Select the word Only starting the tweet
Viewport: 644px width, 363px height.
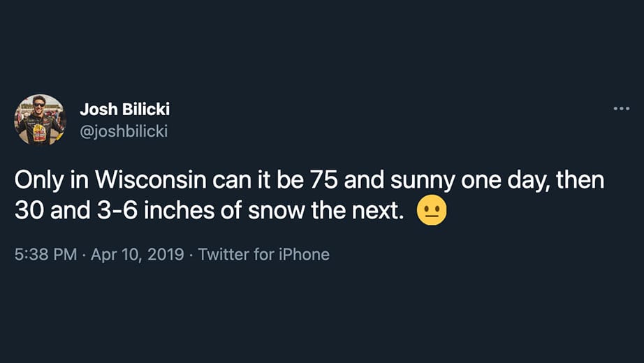tap(39, 181)
